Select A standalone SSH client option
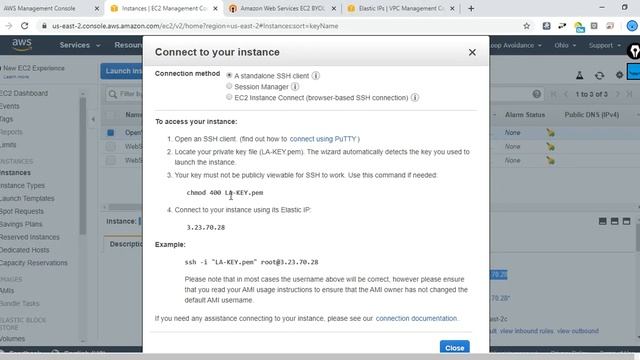Screen dimensions: 640x360 [229, 76]
